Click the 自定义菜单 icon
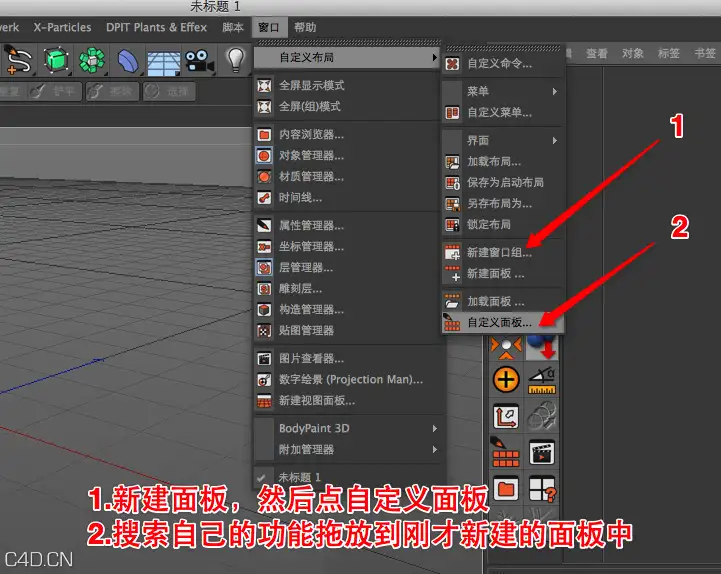The width and height of the screenshot is (721, 574). [x=452, y=113]
